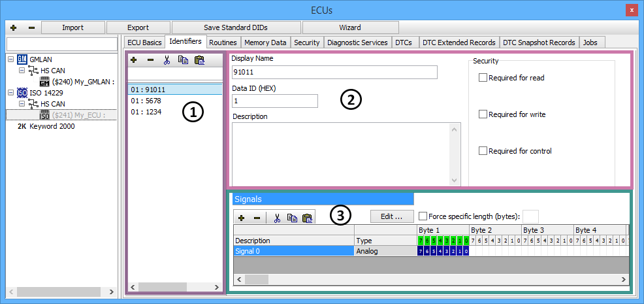Remove signal with the minus icon
644x304 pixels.
tap(257, 218)
